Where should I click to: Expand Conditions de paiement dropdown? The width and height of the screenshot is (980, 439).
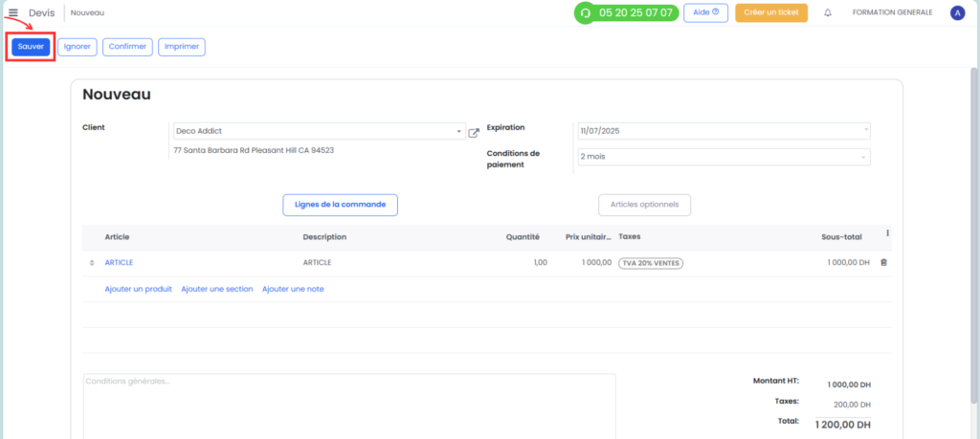[724, 157]
